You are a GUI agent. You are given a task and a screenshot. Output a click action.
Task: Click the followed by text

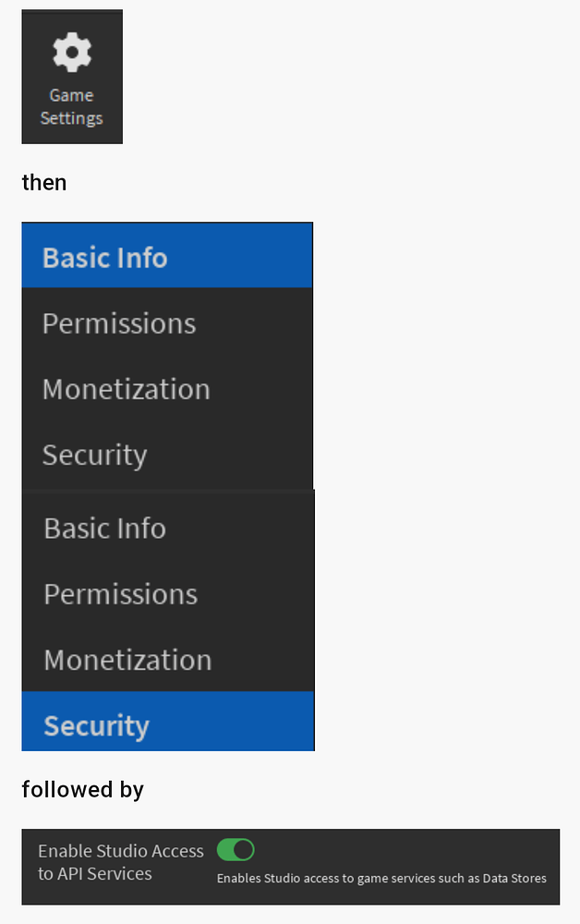point(82,790)
